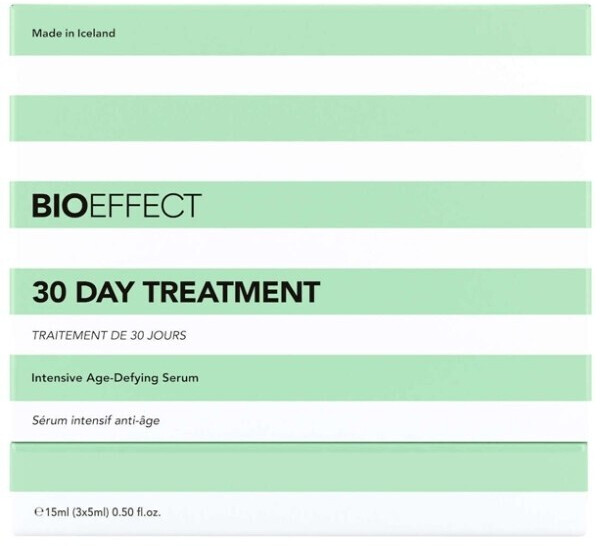Viewport: 600px width, 546px height.
Task: Select the "Made in Iceland" text
Action: [73, 33]
